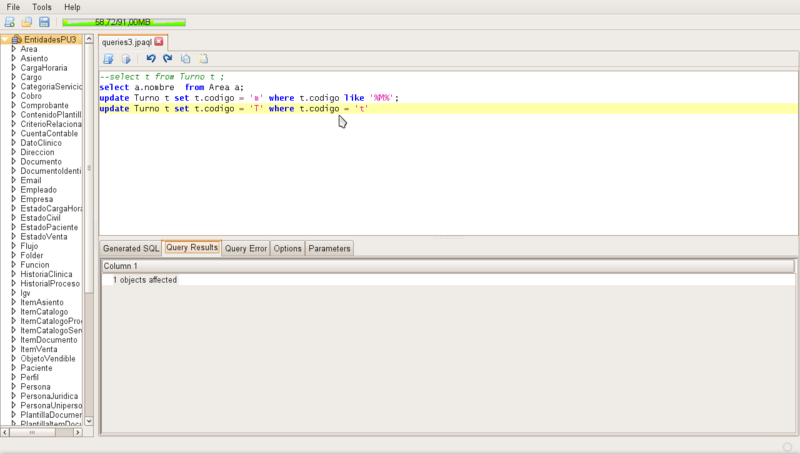This screenshot has width=800, height=454.
Task: Click the entity tree scroll-down arrow
Action: [89, 421]
